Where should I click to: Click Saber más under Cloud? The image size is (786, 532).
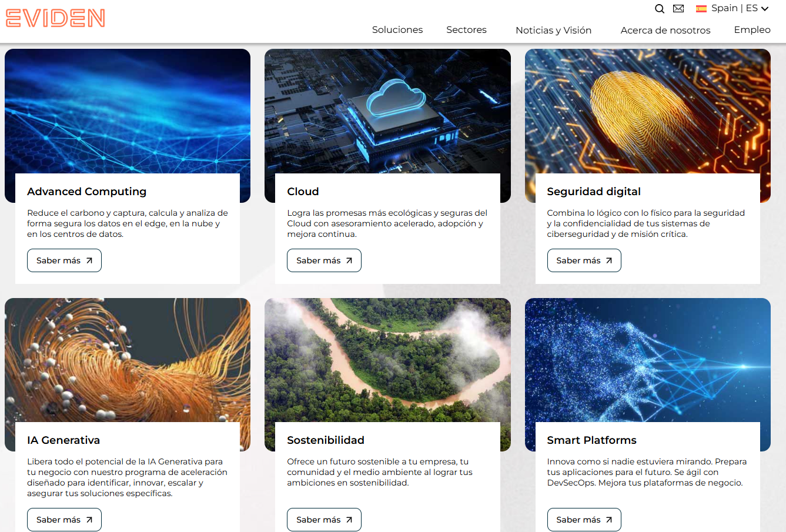324,260
